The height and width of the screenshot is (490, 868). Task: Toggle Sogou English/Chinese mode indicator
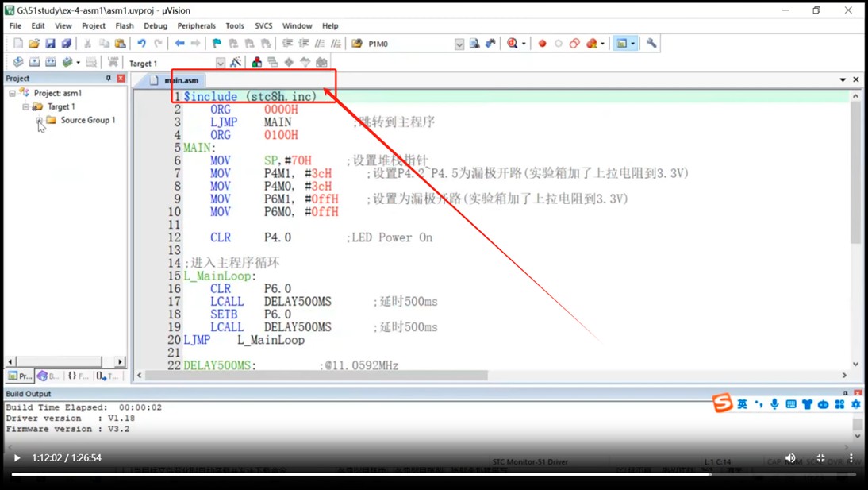pos(742,404)
